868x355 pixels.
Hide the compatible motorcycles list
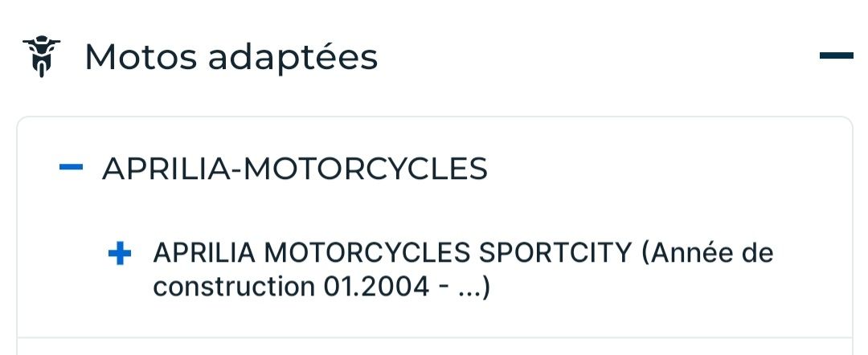coord(835,55)
